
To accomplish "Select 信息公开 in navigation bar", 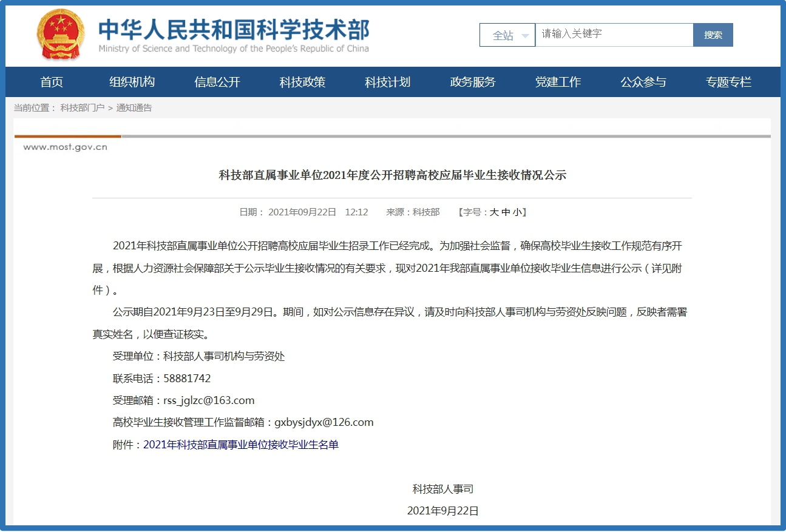I will 217,82.
